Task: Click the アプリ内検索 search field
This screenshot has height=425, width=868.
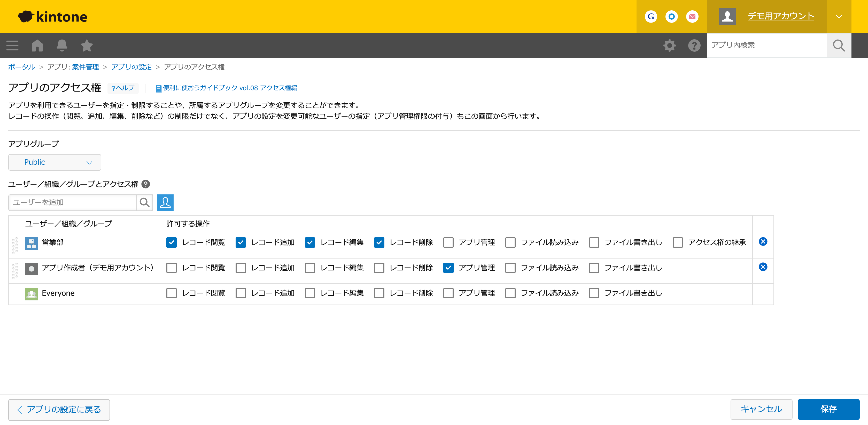Action: click(765, 45)
